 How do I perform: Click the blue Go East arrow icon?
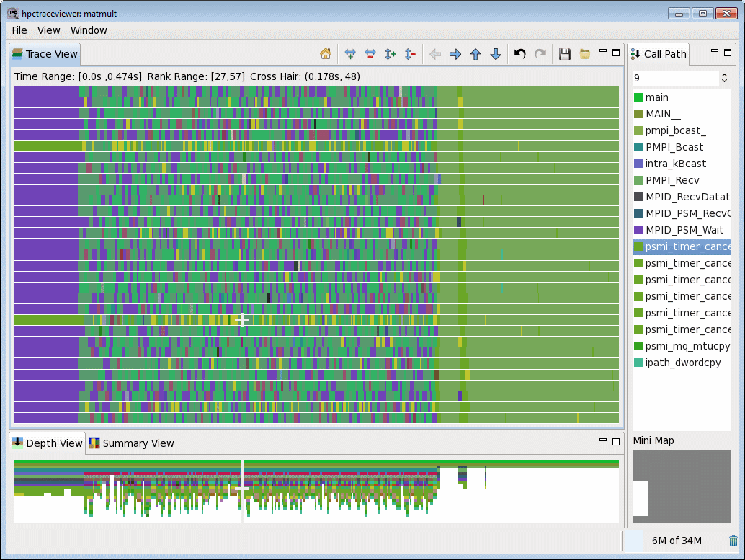click(x=455, y=54)
